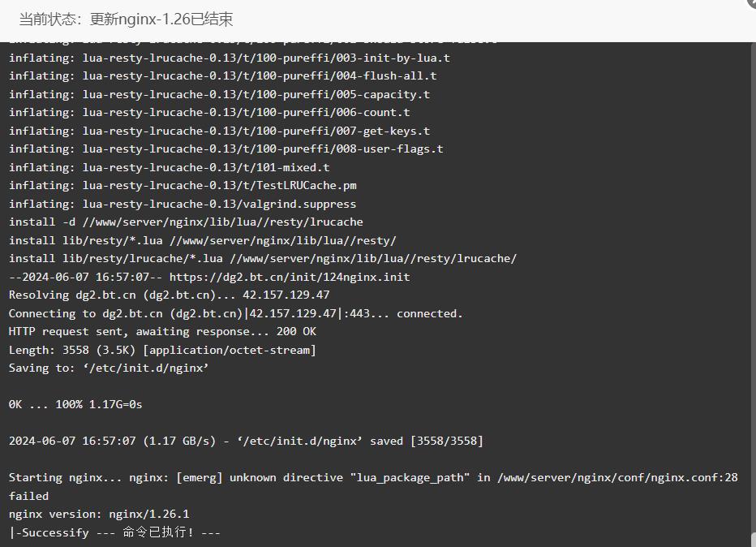Viewport: 756px width, 547px height.
Task: Click the dg2.bt.cn 124nginx.init download URL
Action: 290,278
